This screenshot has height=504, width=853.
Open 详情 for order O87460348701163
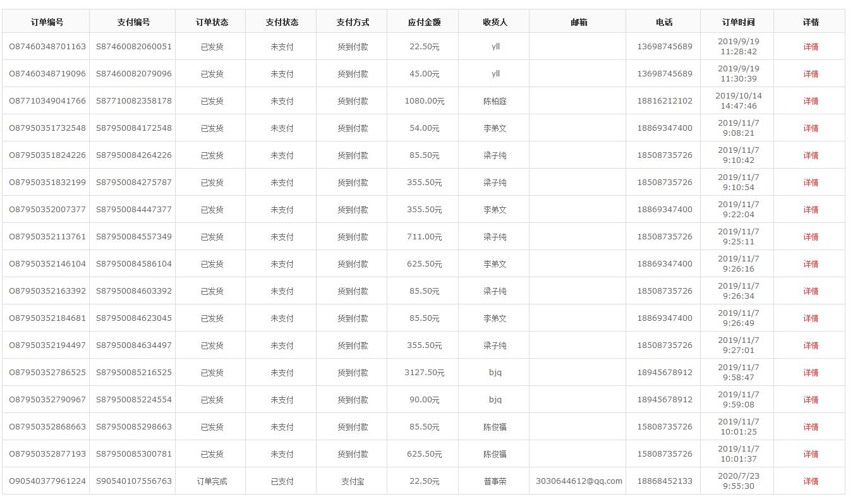[810, 47]
